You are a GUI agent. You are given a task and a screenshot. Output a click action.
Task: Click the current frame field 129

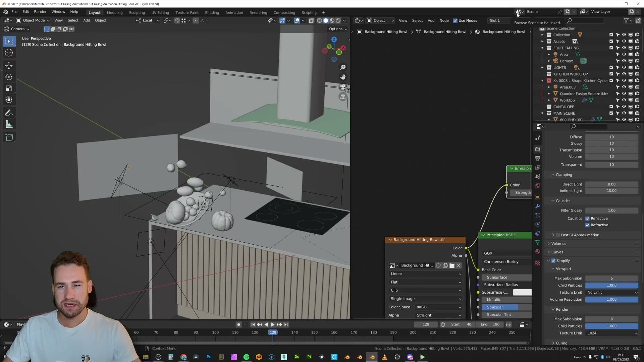[426, 324]
